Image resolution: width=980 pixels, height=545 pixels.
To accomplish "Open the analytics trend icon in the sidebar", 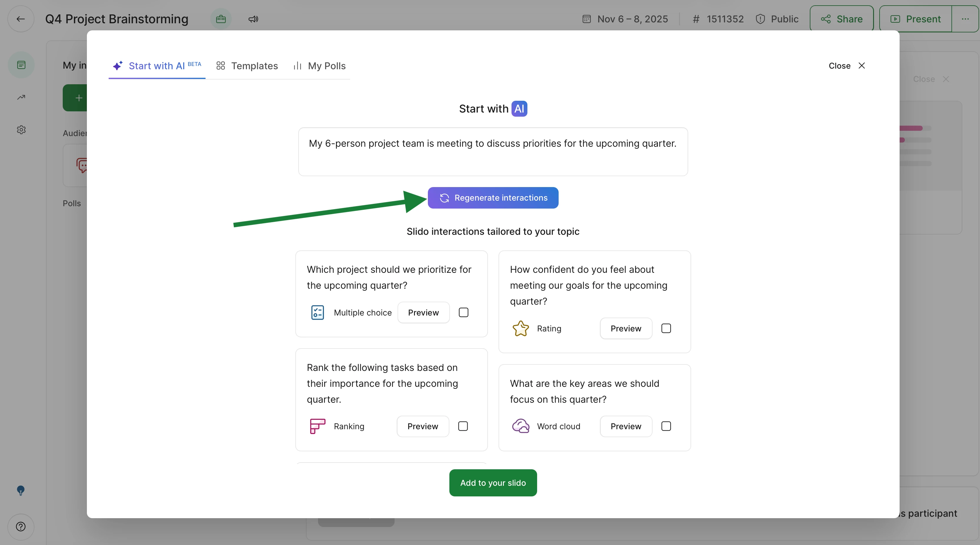I will coord(21,98).
